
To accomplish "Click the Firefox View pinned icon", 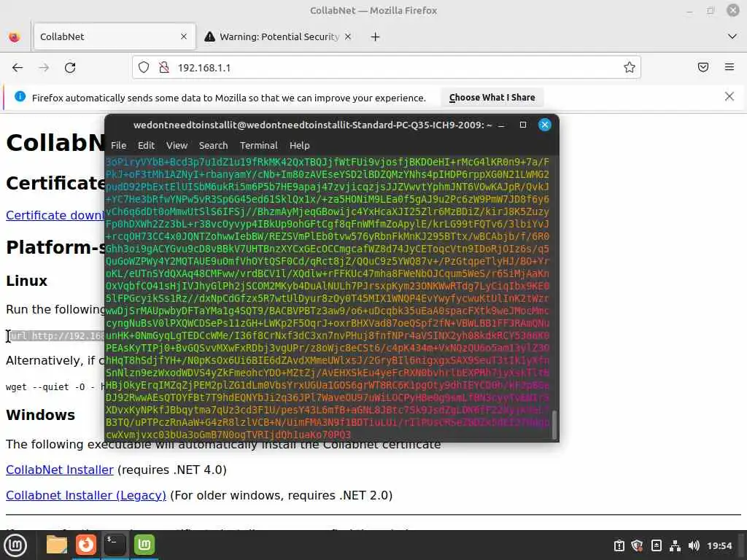I will (15, 36).
